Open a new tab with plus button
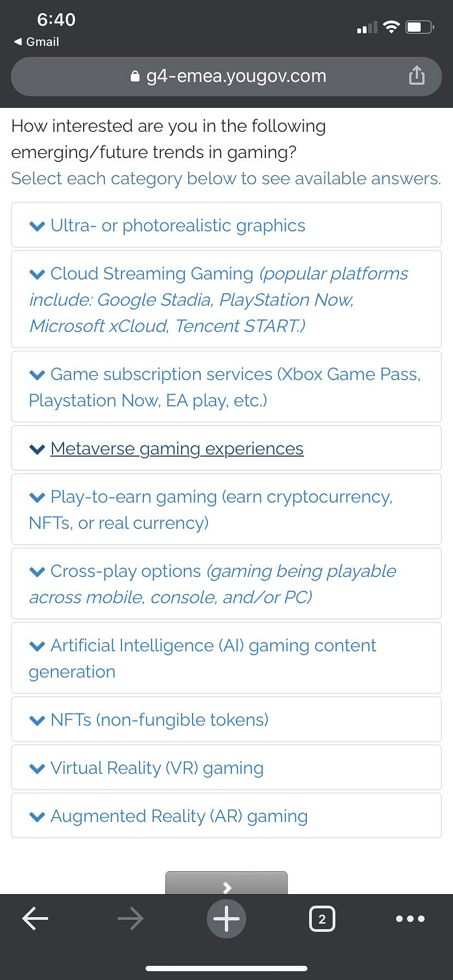This screenshot has height=980, width=453. (226, 919)
